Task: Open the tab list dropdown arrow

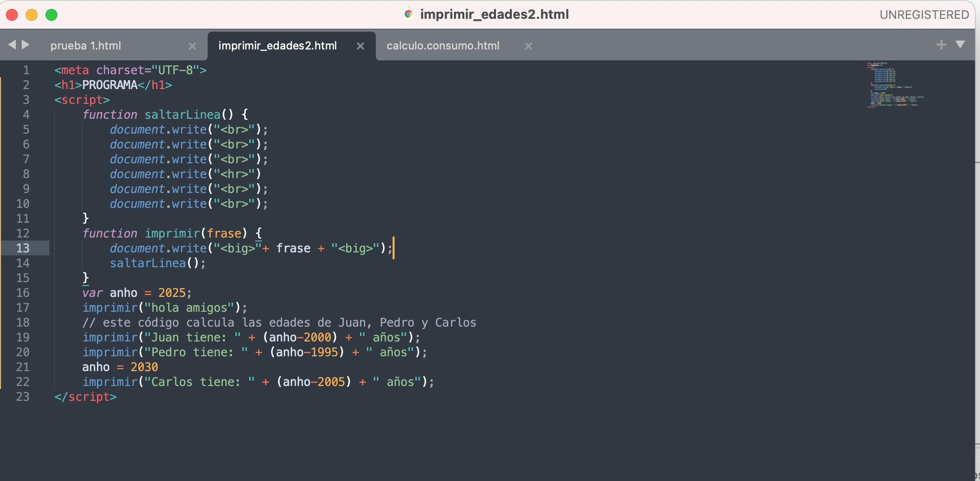Action: tap(960, 45)
